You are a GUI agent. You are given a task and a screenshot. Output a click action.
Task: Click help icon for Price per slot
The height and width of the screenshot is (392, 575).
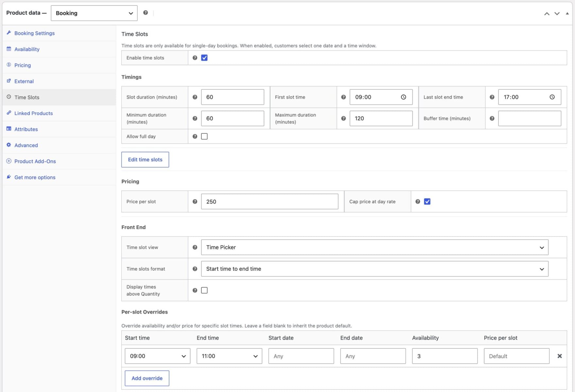pos(195,202)
